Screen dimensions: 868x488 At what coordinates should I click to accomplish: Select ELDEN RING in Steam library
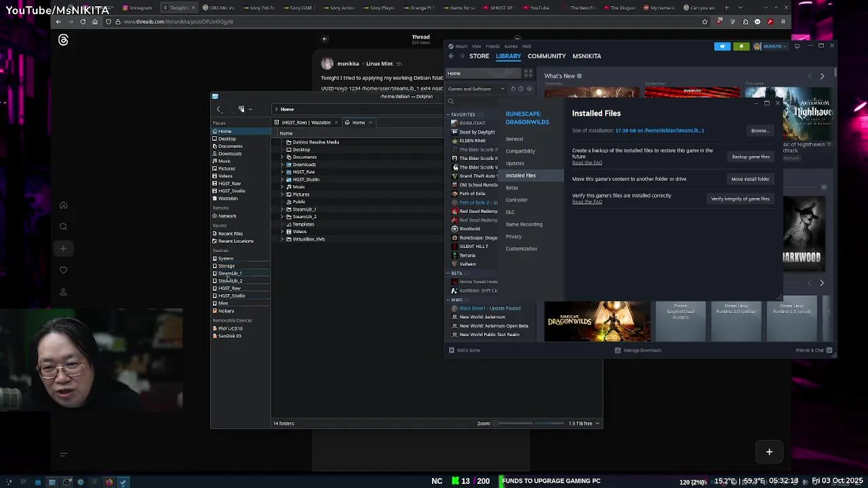point(473,141)
